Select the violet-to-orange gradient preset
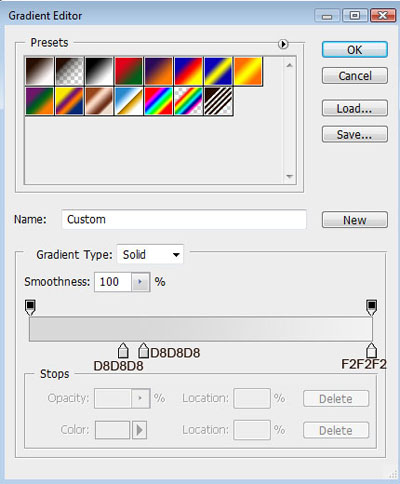Image resolution: width=400 pixels, height=484 pixels. click(x=158, y=71)
